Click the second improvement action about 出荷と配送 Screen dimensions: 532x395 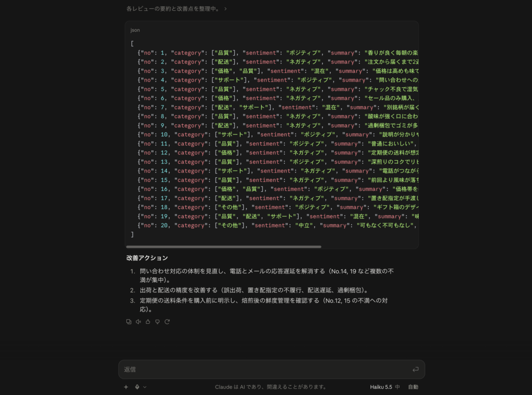coord(255,290)
